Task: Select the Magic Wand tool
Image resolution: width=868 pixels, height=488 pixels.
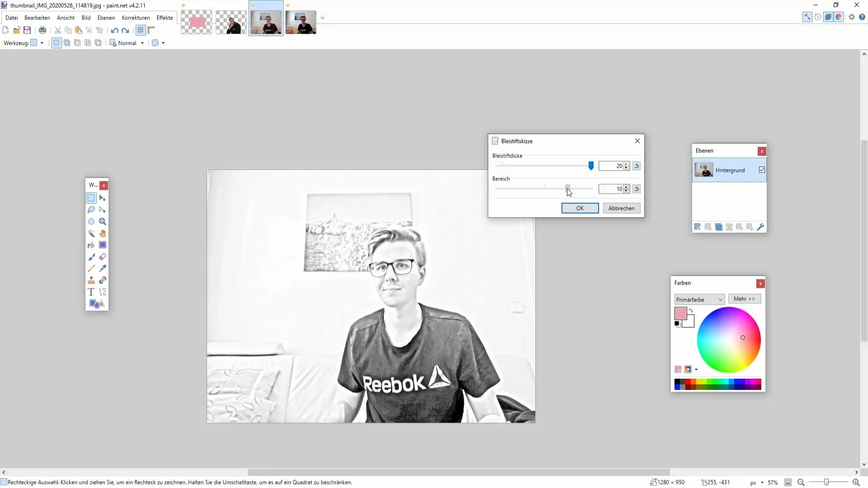Action: click(91, 233)
